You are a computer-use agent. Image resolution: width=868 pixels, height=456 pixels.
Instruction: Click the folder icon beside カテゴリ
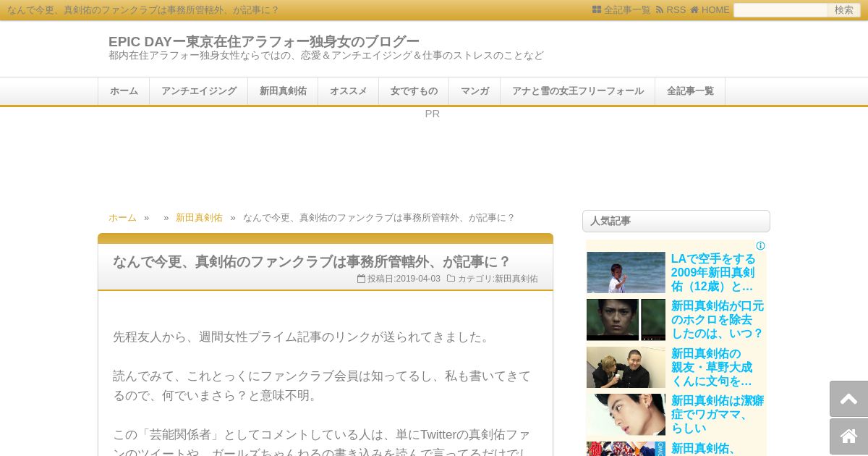coord(451,279)
